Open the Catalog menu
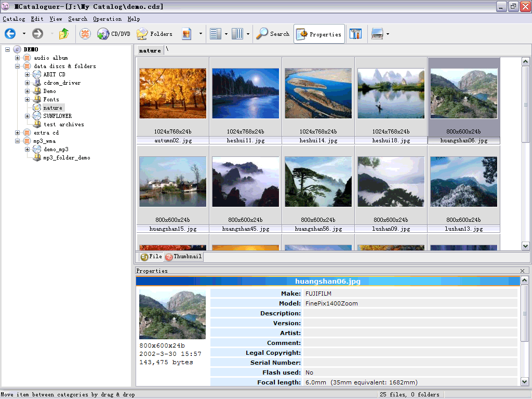Viewport: 532px width, 399px height. pyautogui.click(x=14, y=19)
